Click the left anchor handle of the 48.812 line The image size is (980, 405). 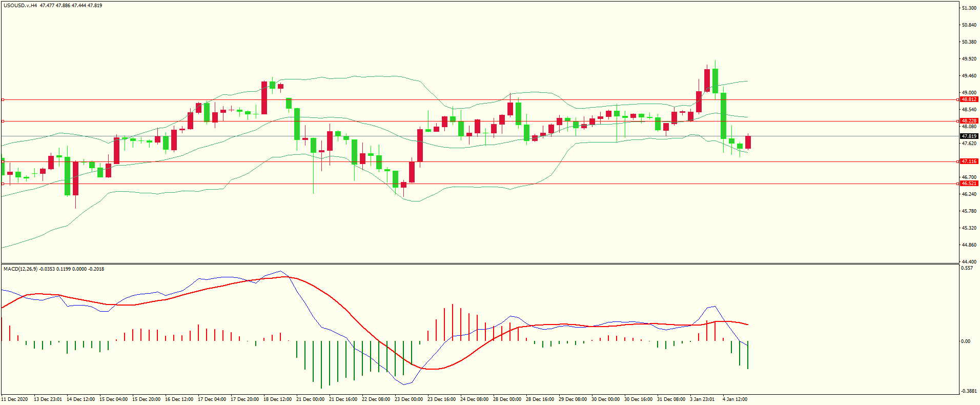coord(3,99)
